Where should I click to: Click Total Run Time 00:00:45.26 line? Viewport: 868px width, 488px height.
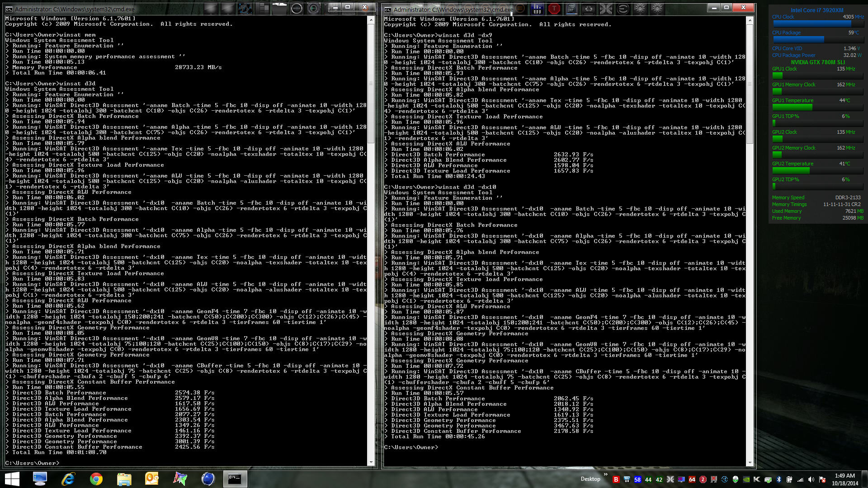pyautogui.click(x=434, y=436)
